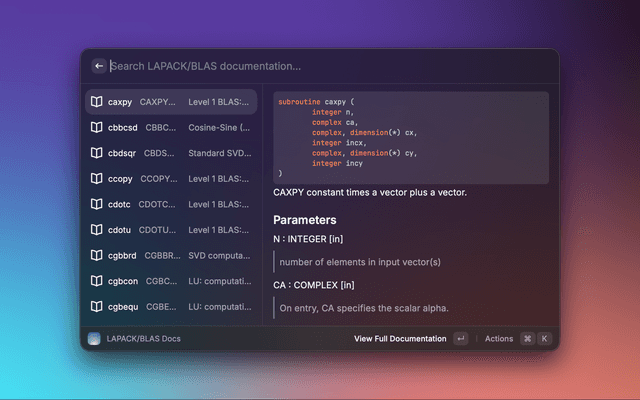Select the cdotu list entry
This screenshot has height=400, width=640.
170,230
